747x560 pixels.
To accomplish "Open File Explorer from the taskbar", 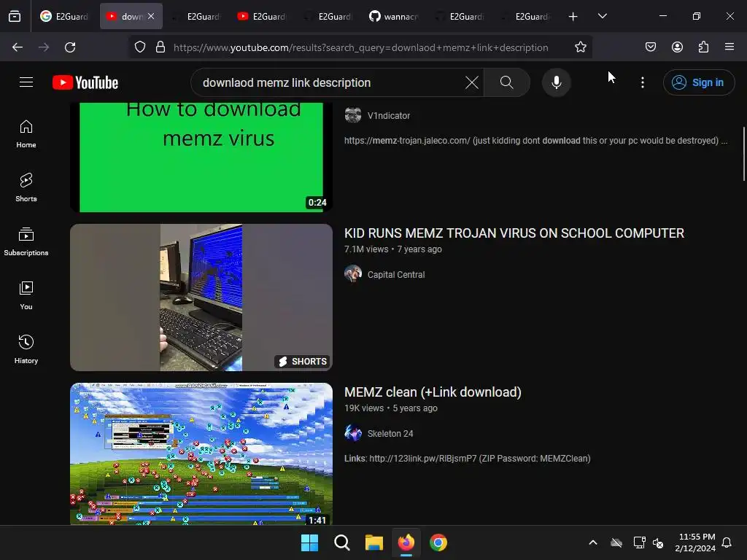I will coord(374,542).
